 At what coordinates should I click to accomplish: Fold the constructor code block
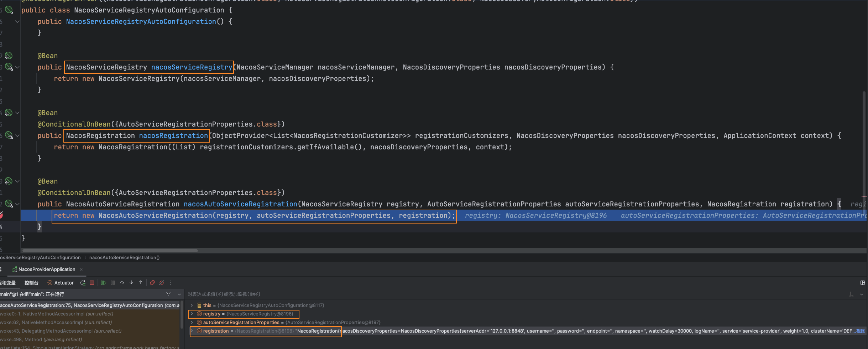pos(17,21)
